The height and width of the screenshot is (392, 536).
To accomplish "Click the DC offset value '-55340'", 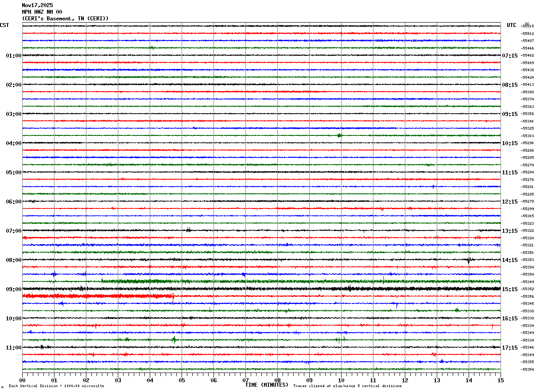I will point(527,121).
